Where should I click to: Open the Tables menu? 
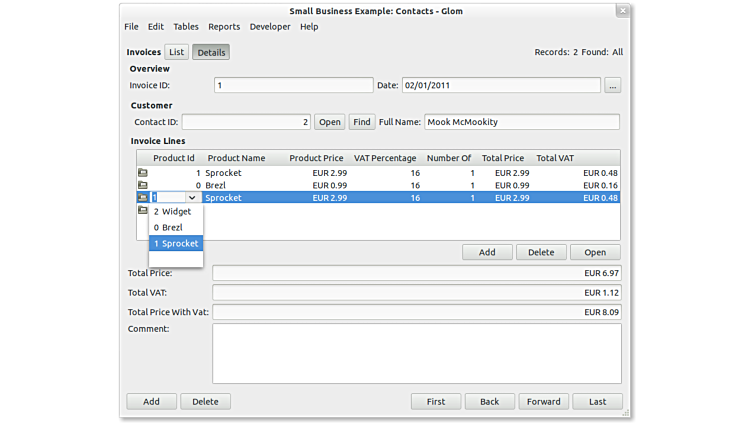point(186,27)
